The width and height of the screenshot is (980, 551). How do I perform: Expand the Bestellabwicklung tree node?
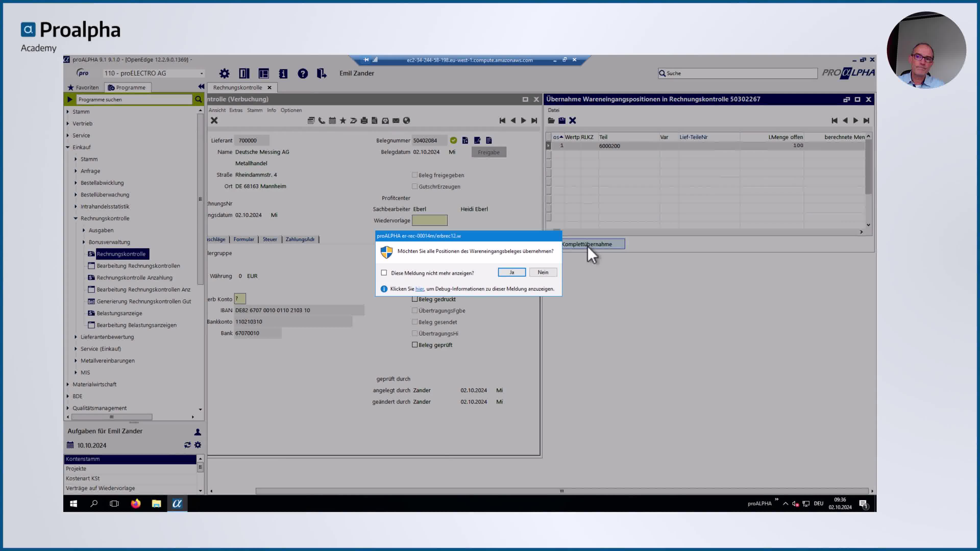(76, 183)
